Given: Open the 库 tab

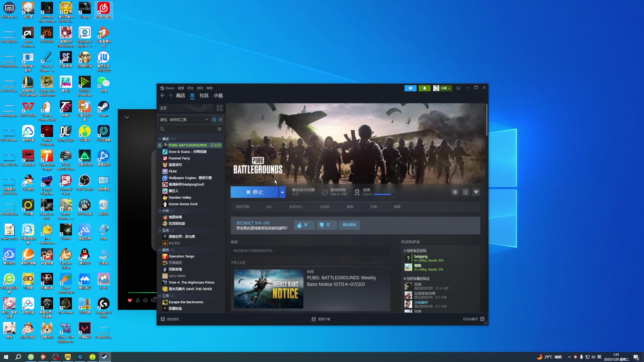Looking at the screenshot, I should tap(192, 96).
